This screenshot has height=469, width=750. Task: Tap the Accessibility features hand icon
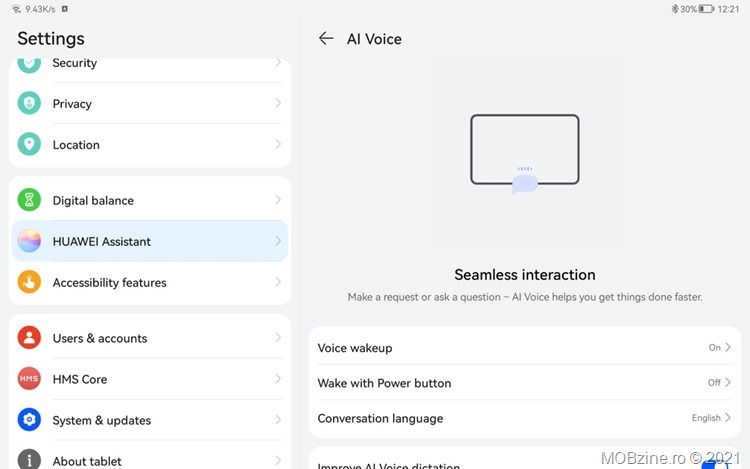tap(29, 282)
